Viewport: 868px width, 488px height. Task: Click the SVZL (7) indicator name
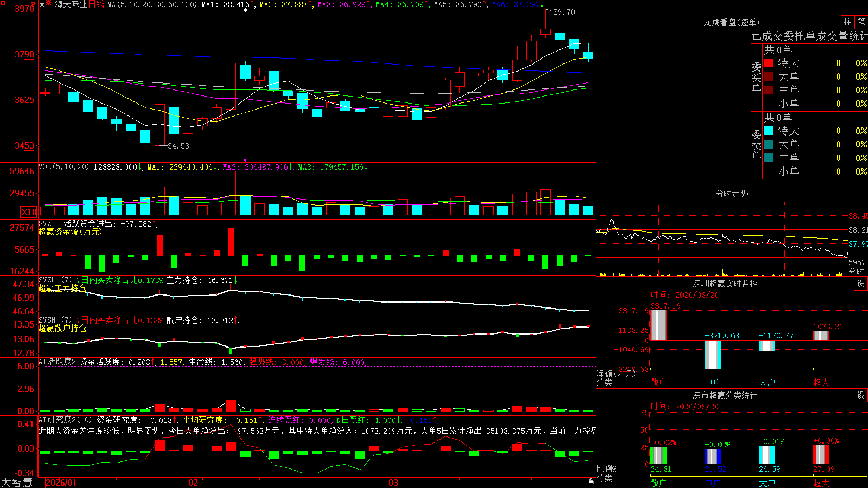55,280
